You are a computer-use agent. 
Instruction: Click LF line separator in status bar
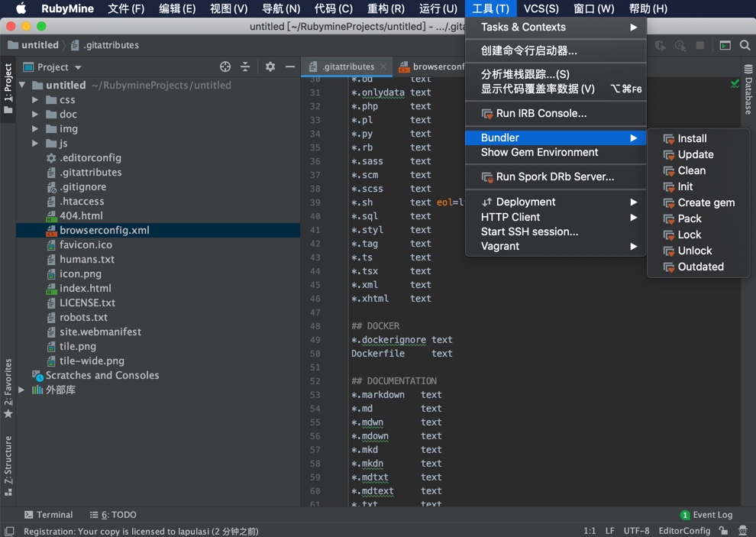click(610, 530)
